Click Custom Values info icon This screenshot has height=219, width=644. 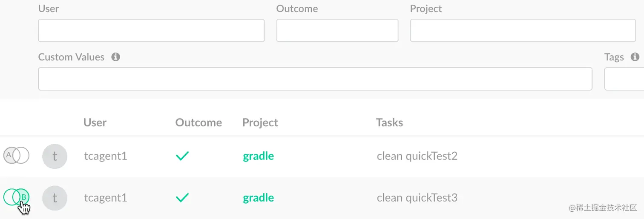click(115, 57)
